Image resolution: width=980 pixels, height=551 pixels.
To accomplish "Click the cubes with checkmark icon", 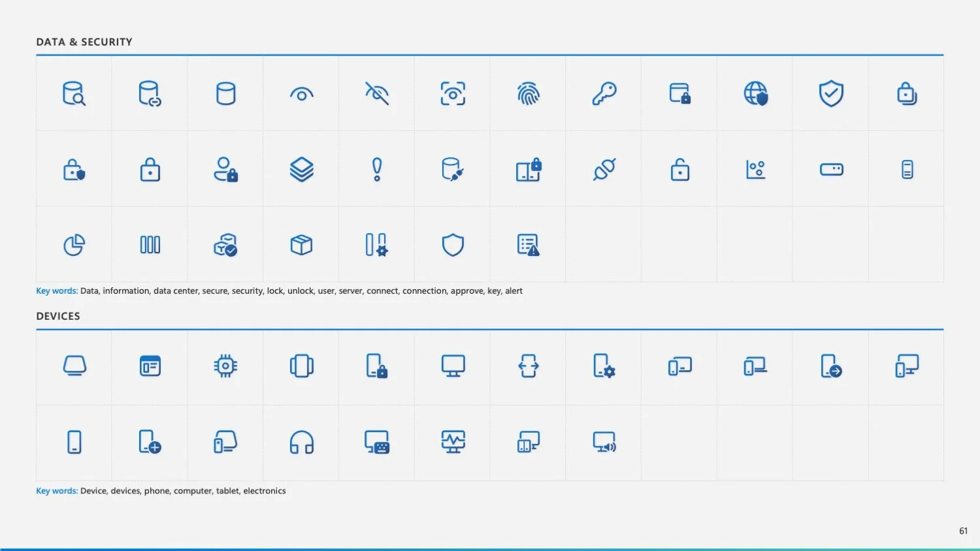I will click(225, 245).
